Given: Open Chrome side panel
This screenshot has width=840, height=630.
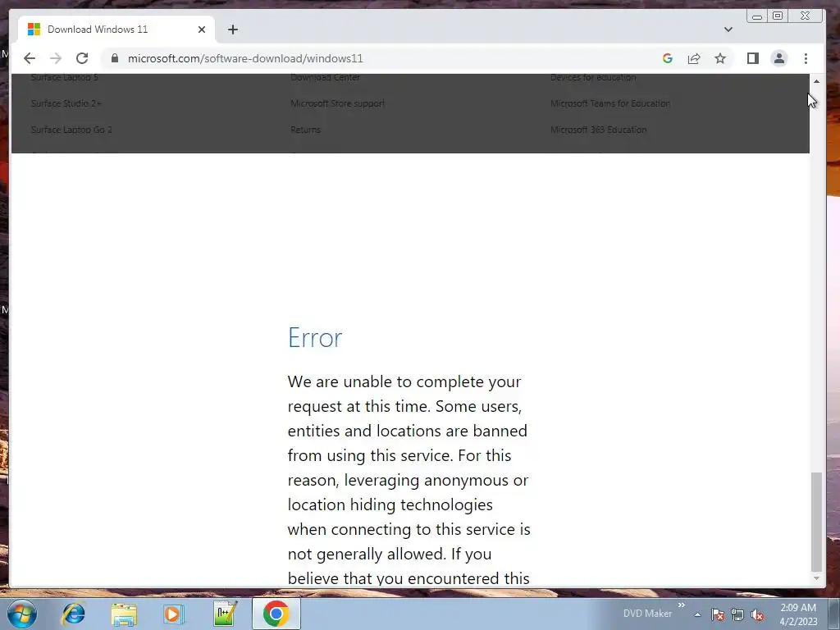Looking at the screenshot, I should tap(753, 58).
